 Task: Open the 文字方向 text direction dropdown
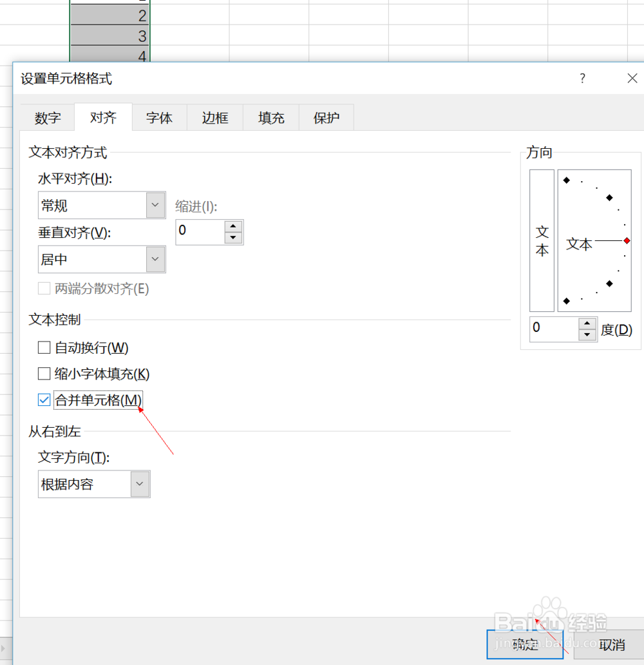point(139,484)
